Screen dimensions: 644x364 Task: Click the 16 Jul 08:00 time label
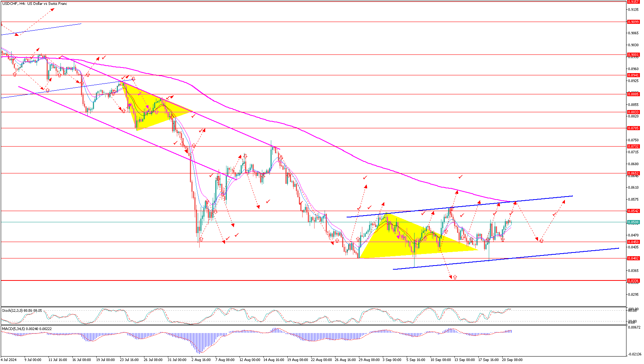tap(81, 360)
